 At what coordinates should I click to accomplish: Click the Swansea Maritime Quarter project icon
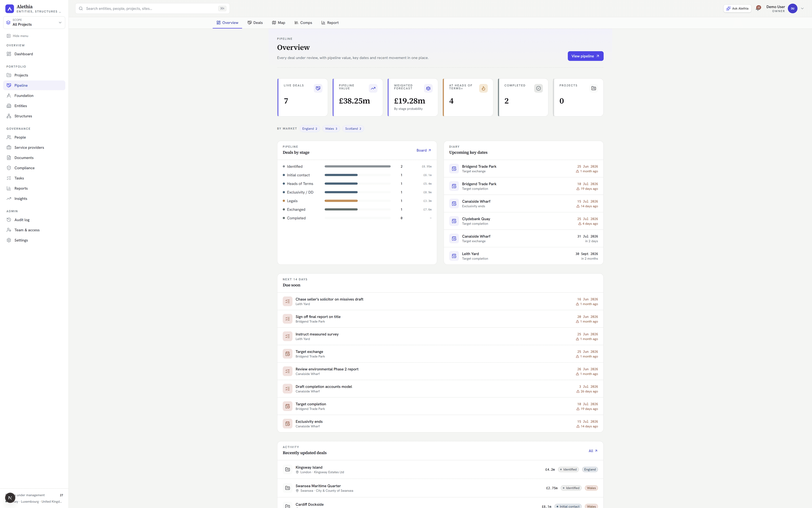288,488
